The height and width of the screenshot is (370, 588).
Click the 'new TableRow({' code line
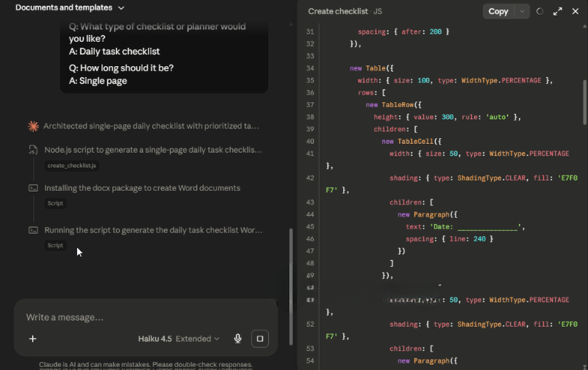point(393,105)
